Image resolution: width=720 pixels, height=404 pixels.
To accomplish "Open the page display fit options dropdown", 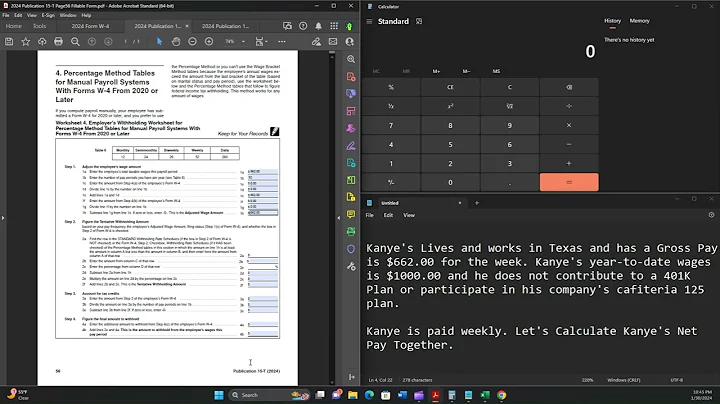I will [x=261, y=42].
